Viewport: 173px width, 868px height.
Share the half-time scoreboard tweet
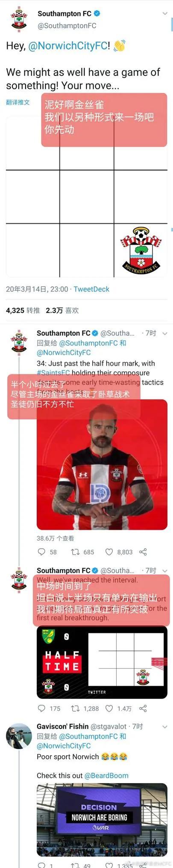[x=143, y=708]
